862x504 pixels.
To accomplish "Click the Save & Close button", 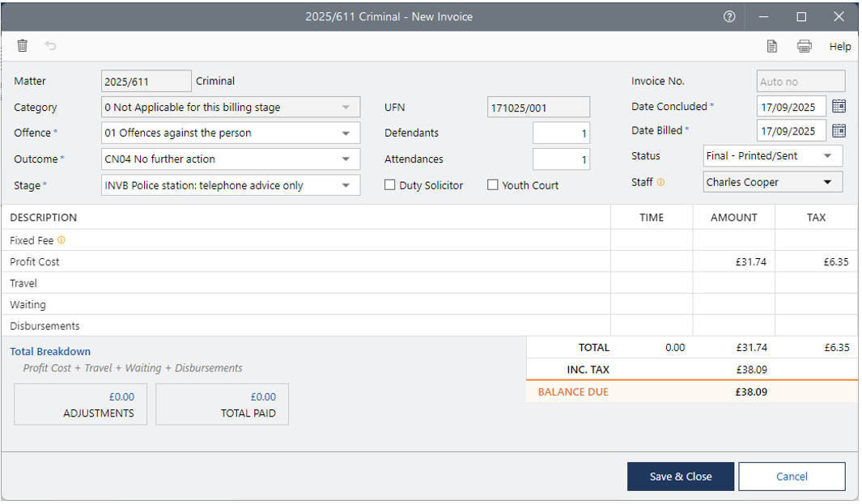I will 680,476.
